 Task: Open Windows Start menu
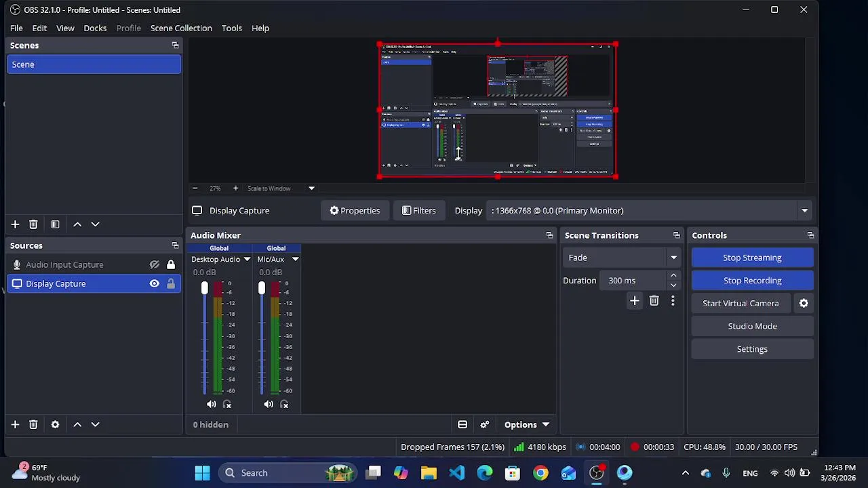click(202, 473)
